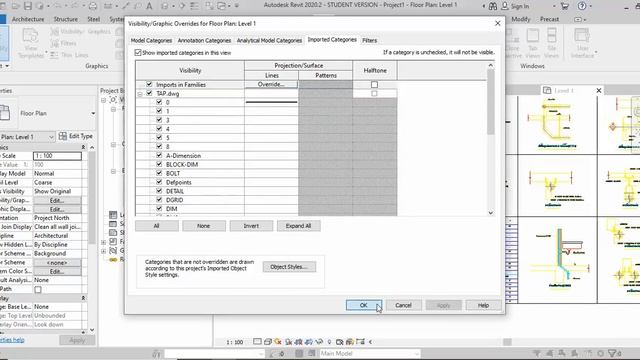Click the Tab Views ribbon icon
The height and width of the screenshot is (360, 640).
point(533,36)
